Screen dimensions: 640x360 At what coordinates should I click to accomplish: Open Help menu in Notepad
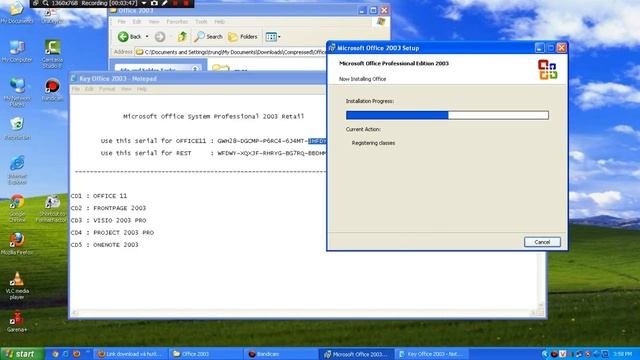point(142,89)
